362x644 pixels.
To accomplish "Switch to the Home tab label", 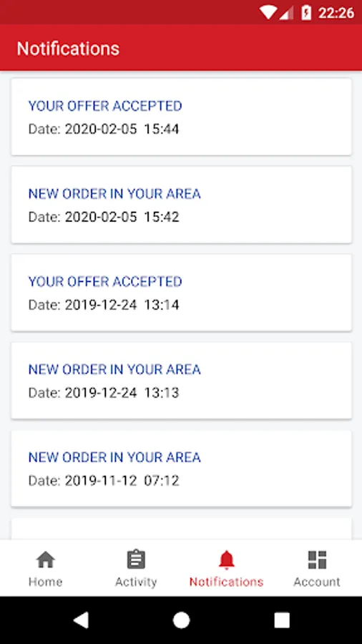I will pyautogui.click(x=46, y=582).
